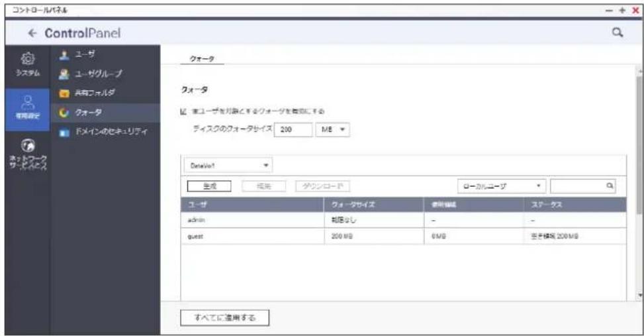The height and width of the screenshot is (336, 644).
Task: Sort by the ステータス column header
Action: pos(575,204)
